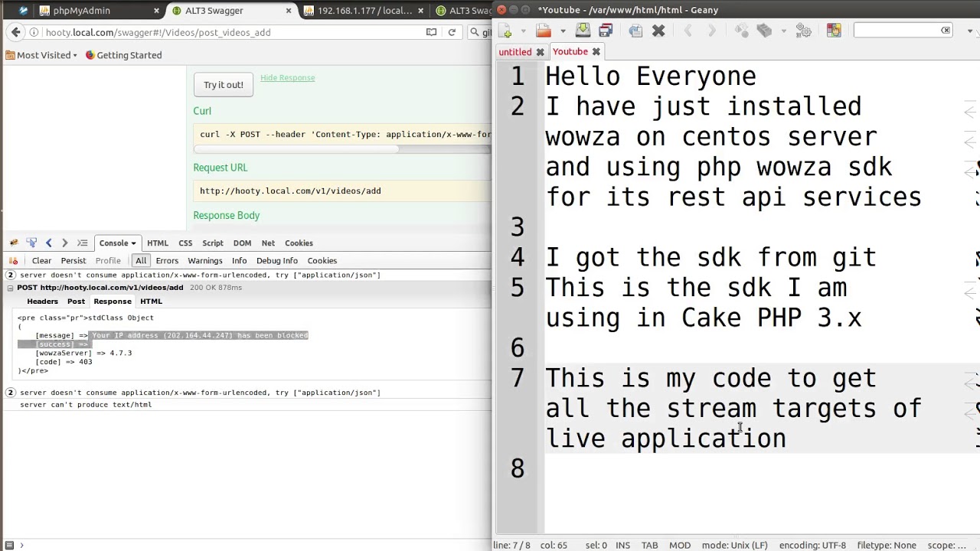The height and width of the screenshot is (551, 980).
Task: Open the Color chooser icon in Geany
Action: pyautogui.click(x=834, y=31)
